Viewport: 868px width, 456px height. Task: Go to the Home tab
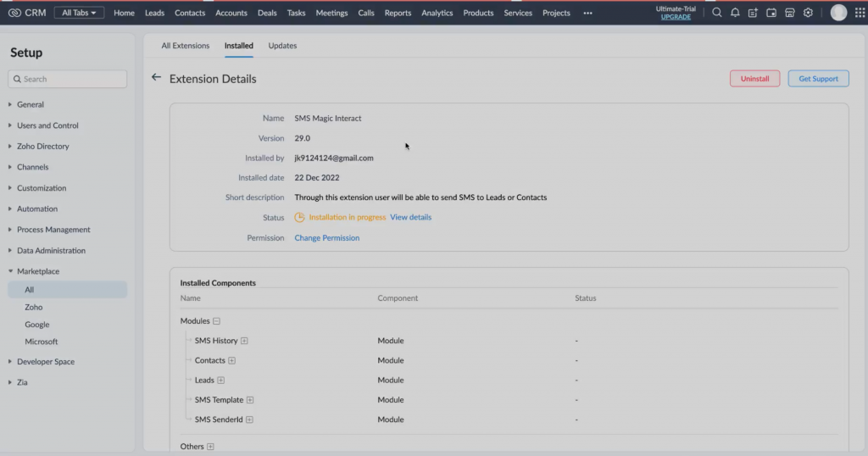pyautogui.click(x=124, y=13)
